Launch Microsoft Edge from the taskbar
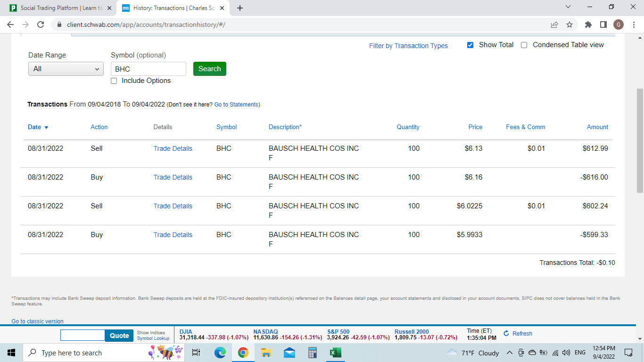The height and width of the screenshot is (362, 644). (x=220, y=353)
